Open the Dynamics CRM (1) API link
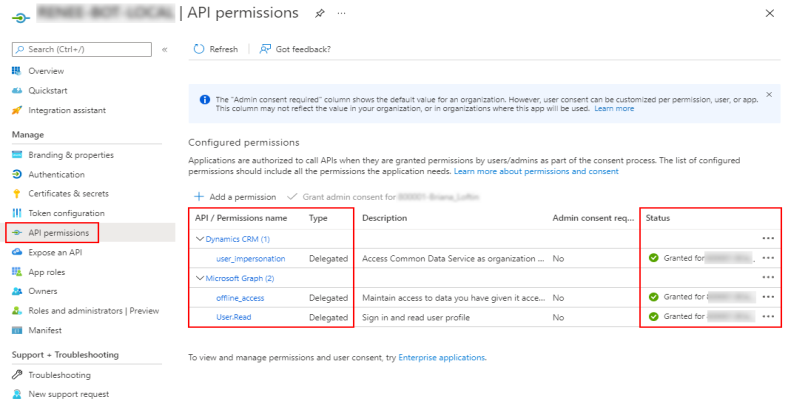 click(x=238, y=239)
